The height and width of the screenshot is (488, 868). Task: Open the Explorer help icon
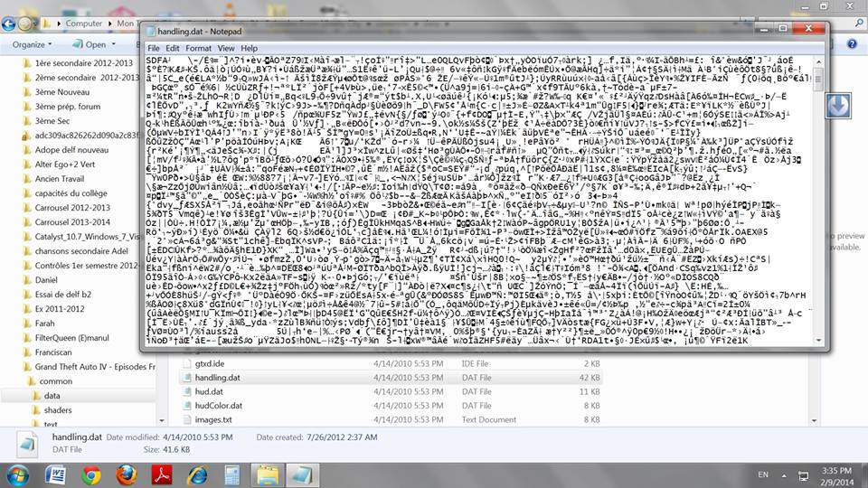coord(852,44)
